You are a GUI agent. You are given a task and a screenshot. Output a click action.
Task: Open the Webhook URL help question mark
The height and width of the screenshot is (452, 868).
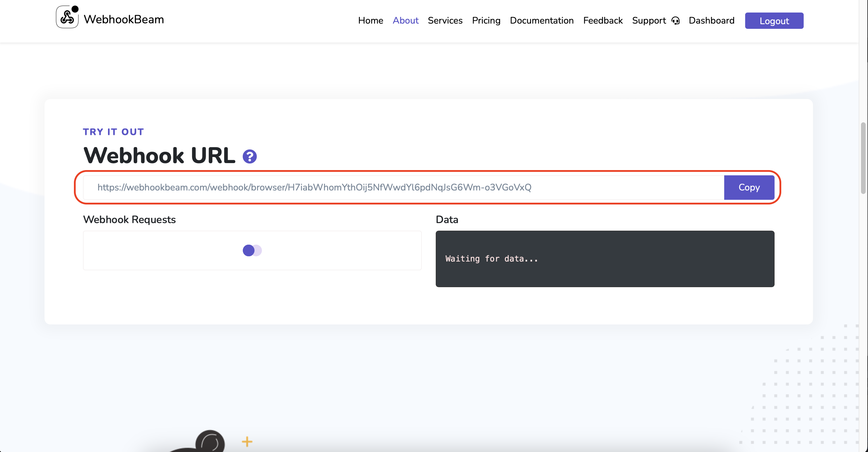click(249, 156)
